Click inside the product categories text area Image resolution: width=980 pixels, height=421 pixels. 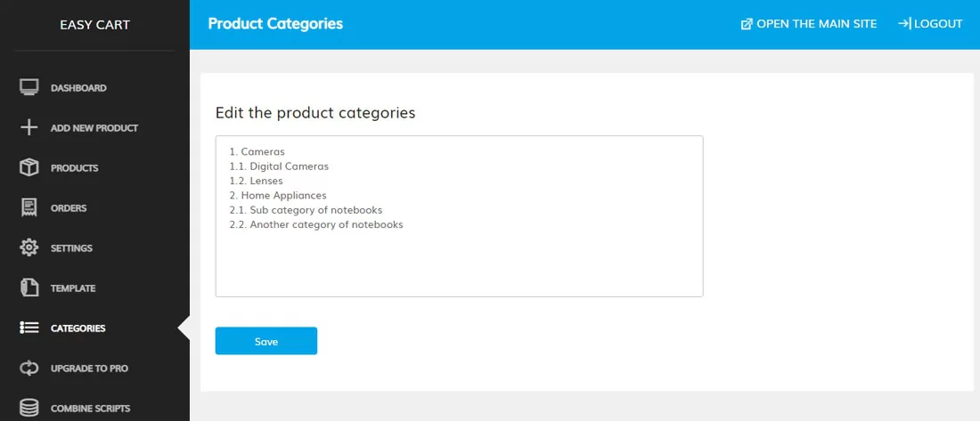pyautogui.click(x=459, y=258)
